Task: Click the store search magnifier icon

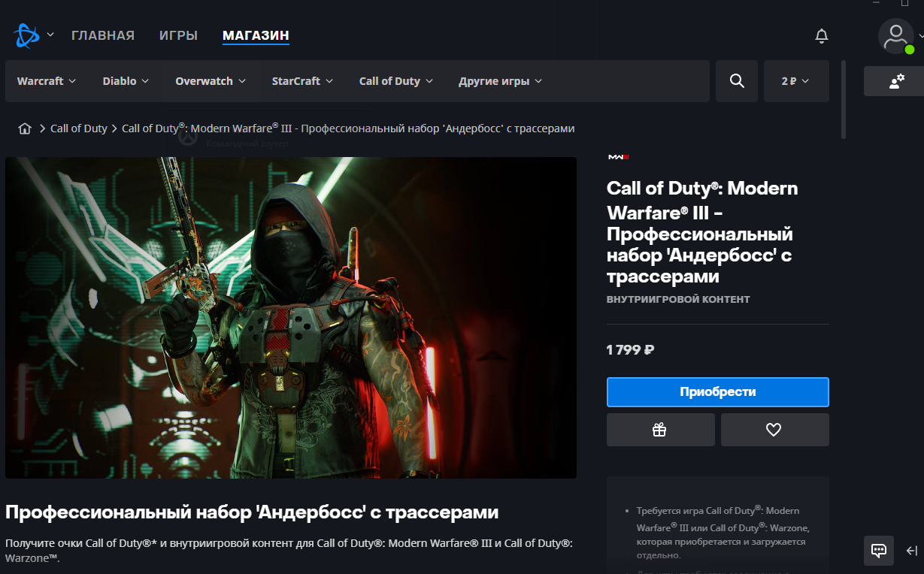Action: click(x=737, y=81)
